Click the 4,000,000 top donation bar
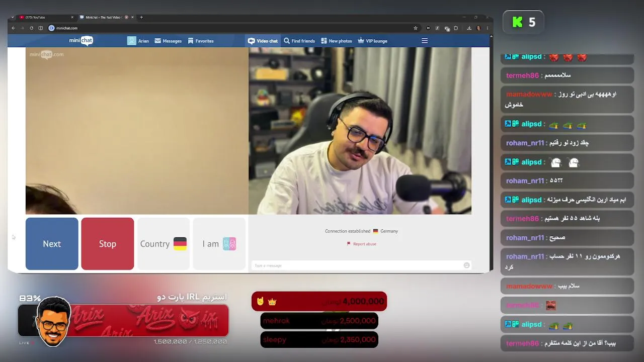Screen dimensions: 644x362 pos(319,301)
